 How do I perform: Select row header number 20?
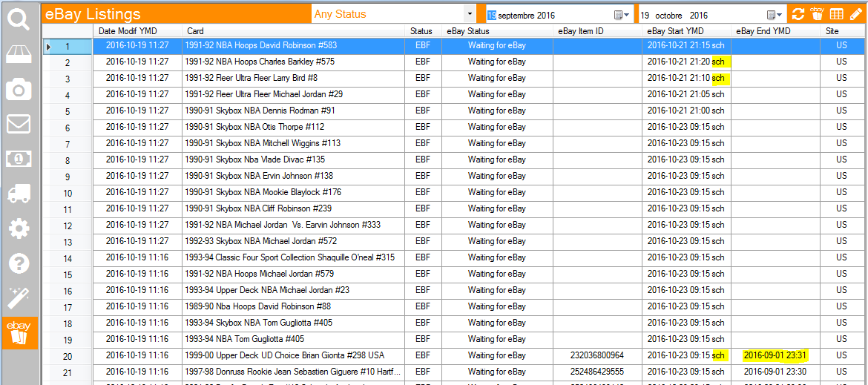(x=68, y=357)
